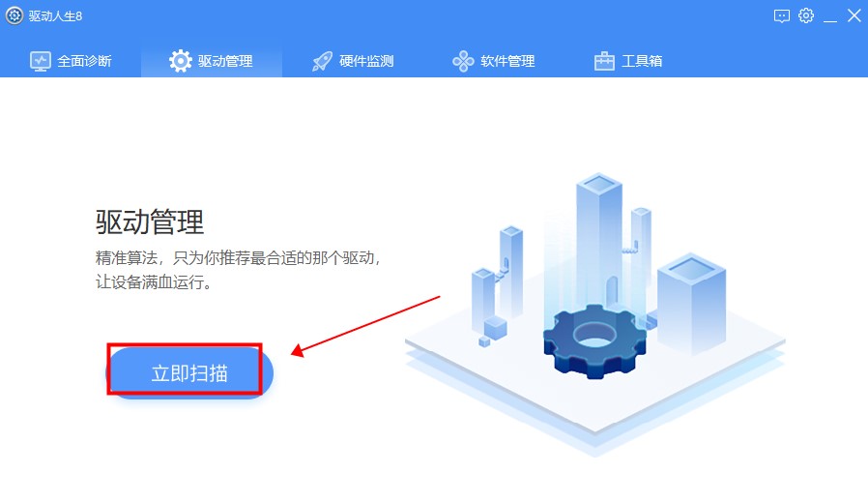The width and height of the screenshot is (868, 502).
Task: Close the 驱动人生8 window
Action: (854, 15)
